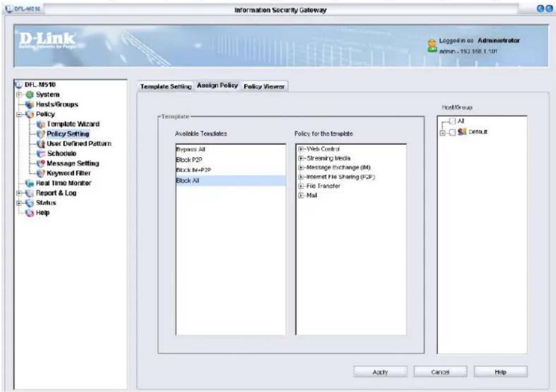Click the Template Wizard icon
The width and height of the screenshot is (556, 392).
41,124
